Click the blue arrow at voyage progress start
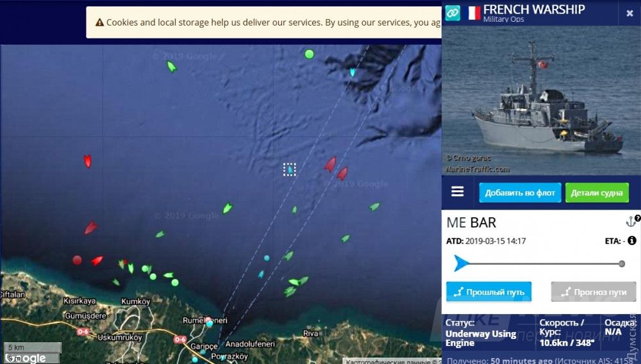 [x=461, y=263]
